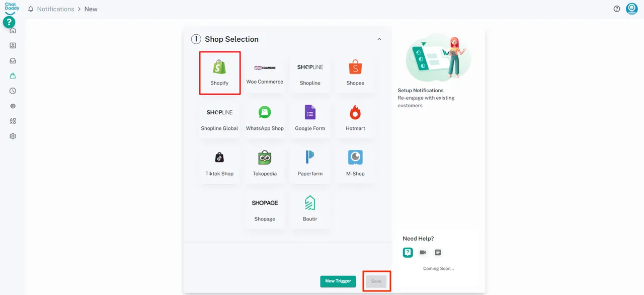Open the inbox from the sidebar
The height and width of the screenshot is (295, 644).
pos(13,60)
